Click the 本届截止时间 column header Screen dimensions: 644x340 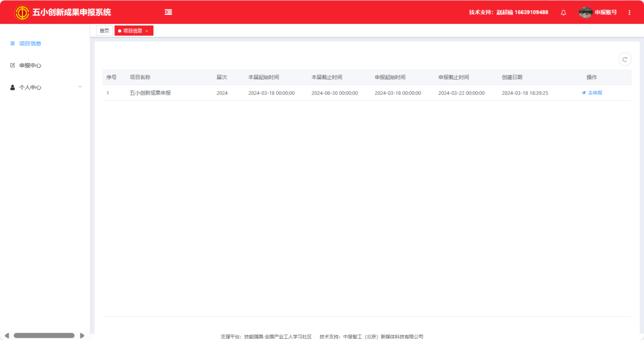(327, 77)
